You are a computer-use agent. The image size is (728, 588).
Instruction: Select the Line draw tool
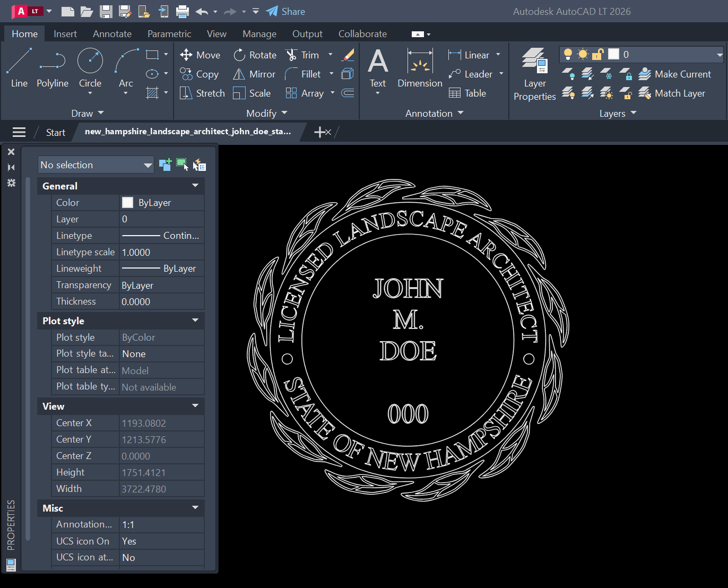pyautogui.click(x=19, y=68)
